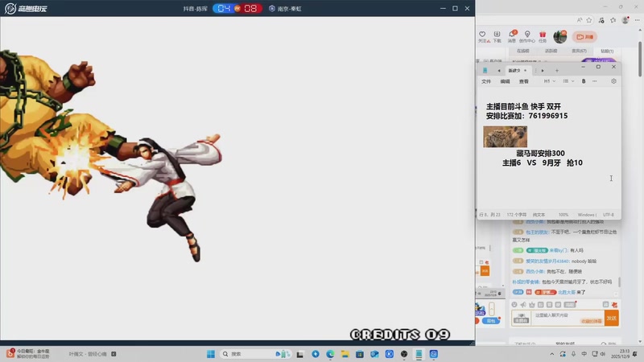Click the megaphone icon in chat toolbar

pos(522,305)
